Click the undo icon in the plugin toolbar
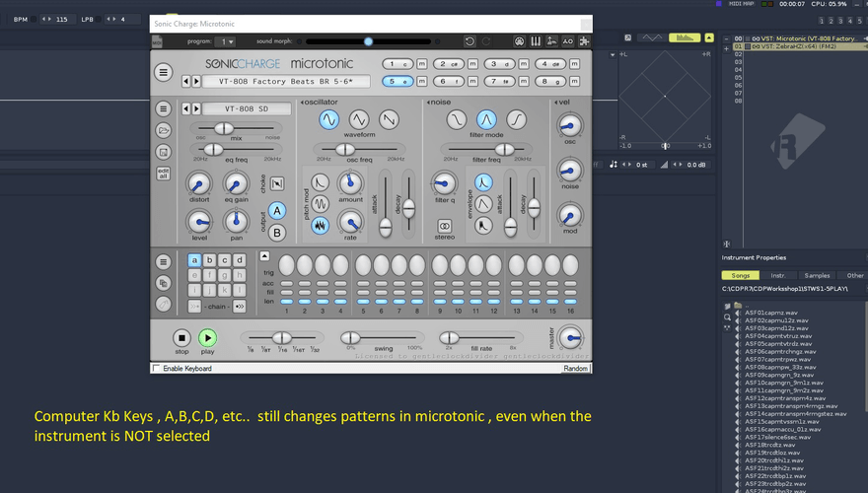Viewport: 868px width, 493px height. (x=470, y=41)
